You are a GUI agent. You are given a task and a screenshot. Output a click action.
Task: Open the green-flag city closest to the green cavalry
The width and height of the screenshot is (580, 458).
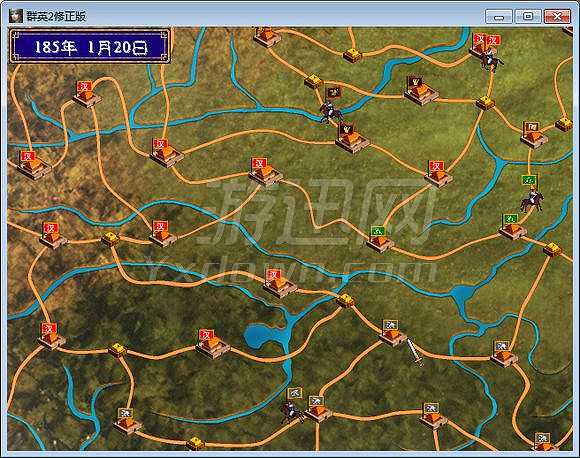[512, 227]
